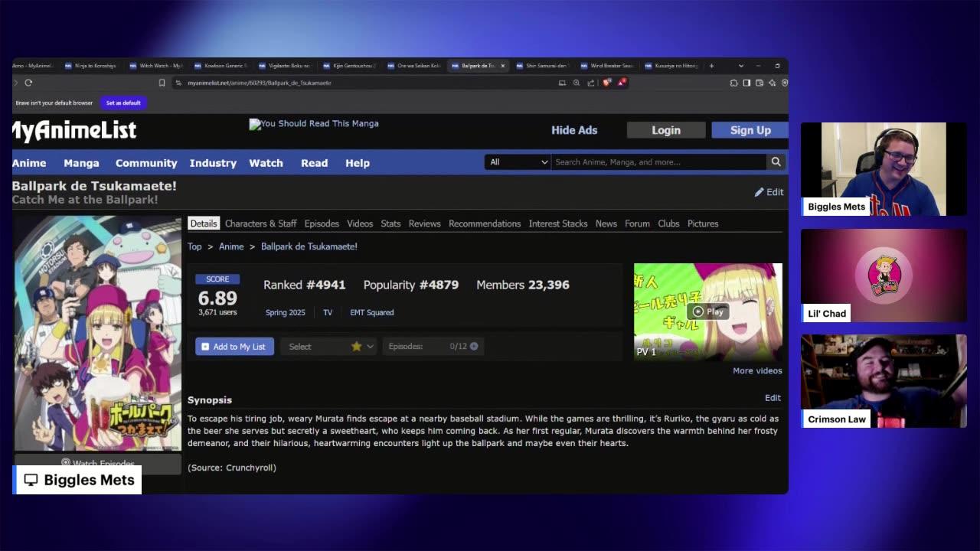Screen dimensions: 980x551
Task: Click Set as default browser button
Action: (123, 103)
